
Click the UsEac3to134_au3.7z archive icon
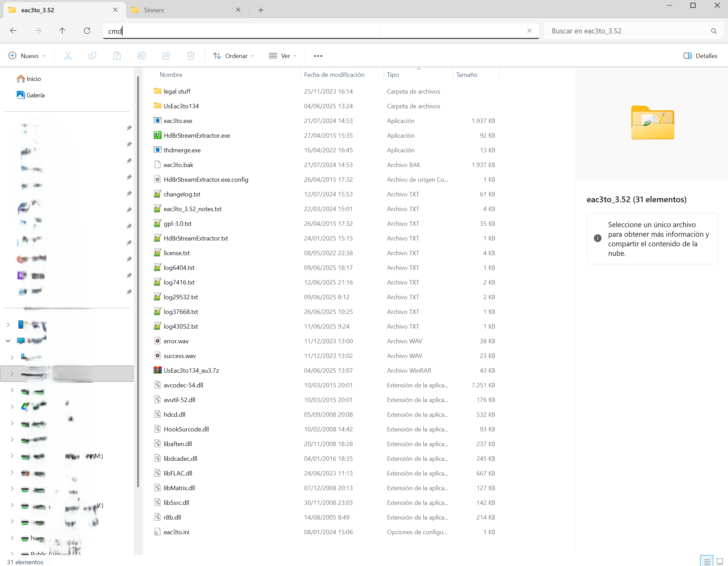tap(157, 370)
